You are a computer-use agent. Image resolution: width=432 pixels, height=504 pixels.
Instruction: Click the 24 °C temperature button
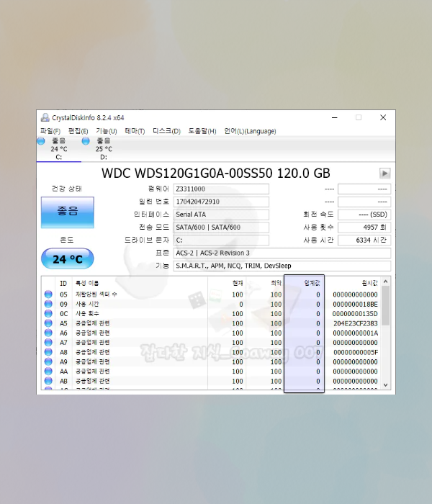click(68, 258)
